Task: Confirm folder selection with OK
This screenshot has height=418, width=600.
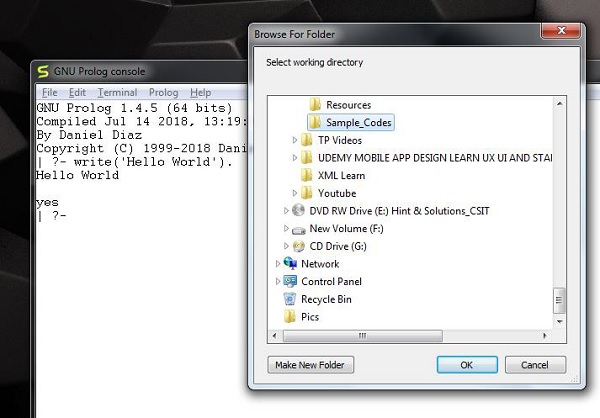Action: click(467, 365)
